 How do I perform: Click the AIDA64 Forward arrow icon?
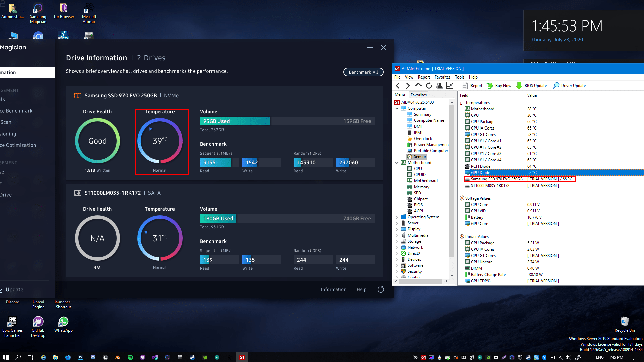(408, 86)
